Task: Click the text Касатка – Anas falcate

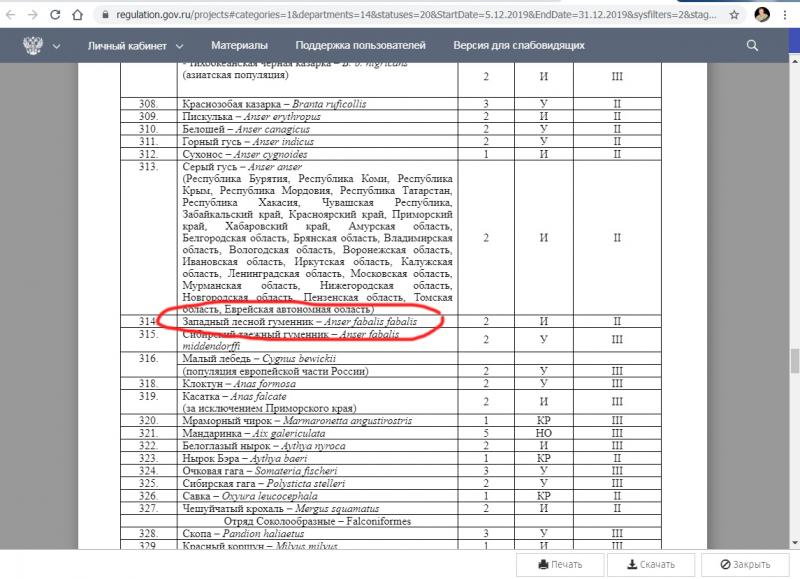Action: tap(234, 396)
